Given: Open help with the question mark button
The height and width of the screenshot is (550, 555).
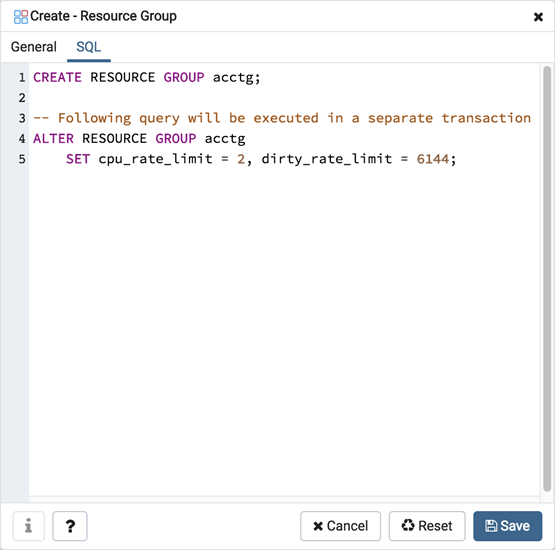Looking at the screenshot, I should tap(70, 526).
